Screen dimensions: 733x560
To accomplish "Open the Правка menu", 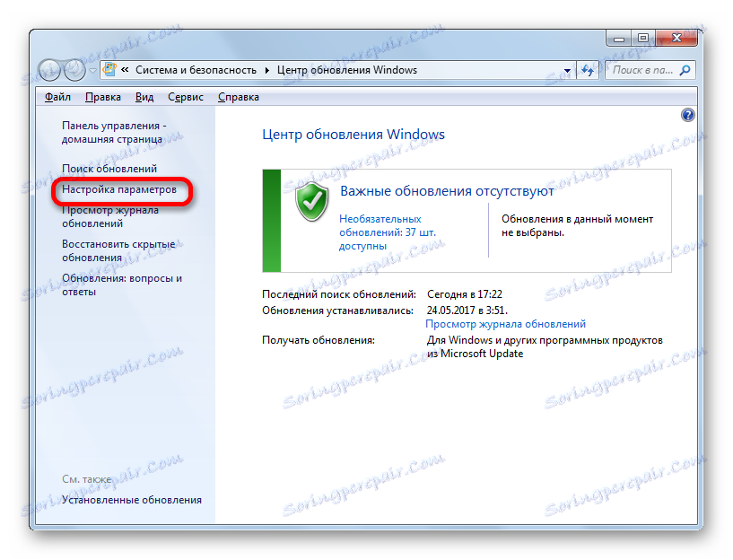I will [103, 97].
